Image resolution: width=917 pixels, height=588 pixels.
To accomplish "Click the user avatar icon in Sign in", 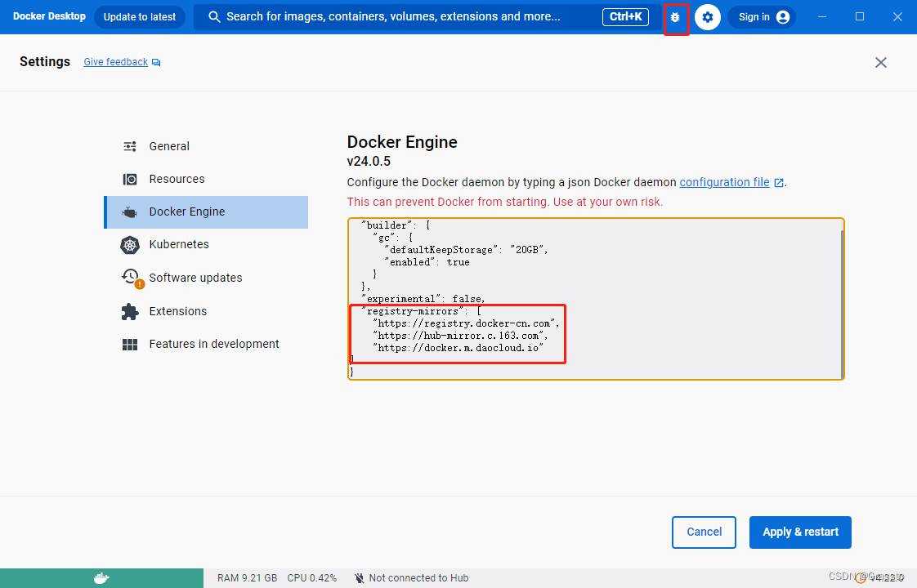I will click(x=782, y=17).
